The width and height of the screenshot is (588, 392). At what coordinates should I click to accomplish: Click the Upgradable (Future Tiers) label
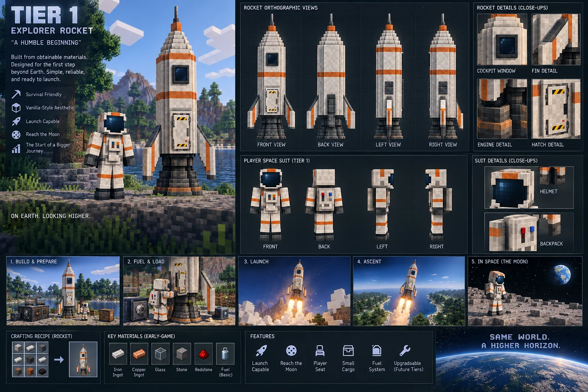pos(408,366)
